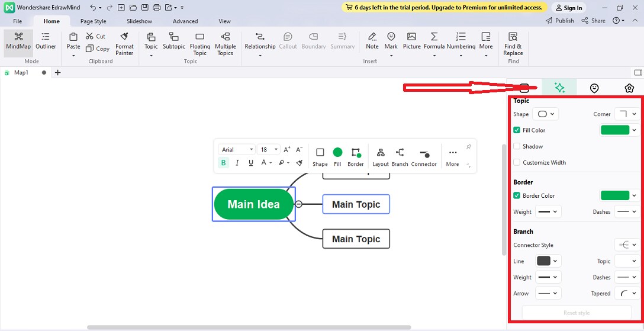Open the topic Shape dropdown in panel
The width and height of the screenshot is (644, 331).
coord(545,114)
